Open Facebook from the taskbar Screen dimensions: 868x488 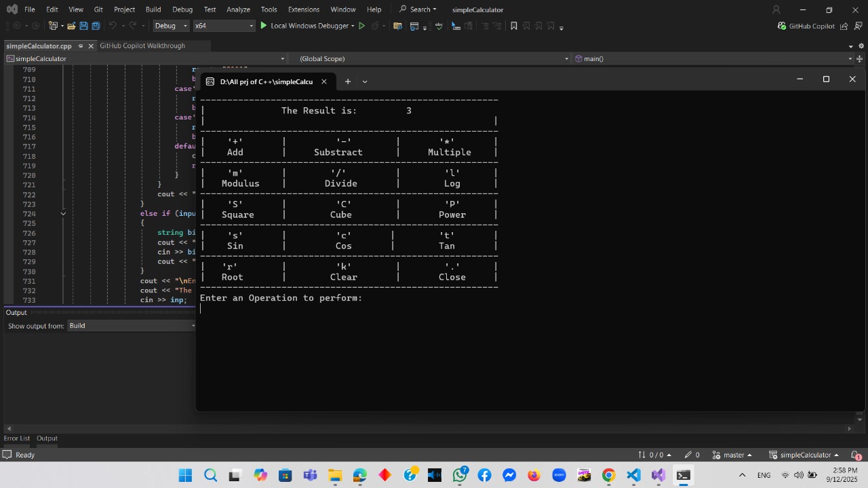click(484, 475)
